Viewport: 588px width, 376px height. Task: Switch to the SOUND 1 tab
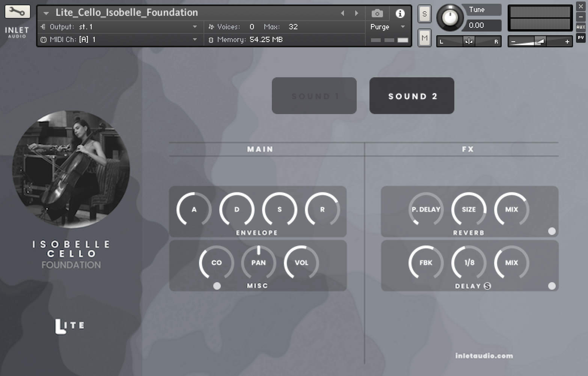(314, 96)
